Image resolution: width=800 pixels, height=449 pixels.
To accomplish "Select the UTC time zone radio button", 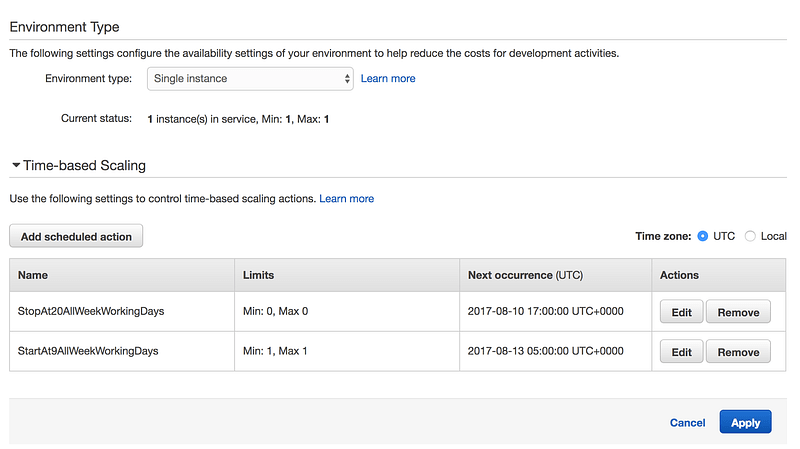I will pyautogui.click(x=703, y=236).
